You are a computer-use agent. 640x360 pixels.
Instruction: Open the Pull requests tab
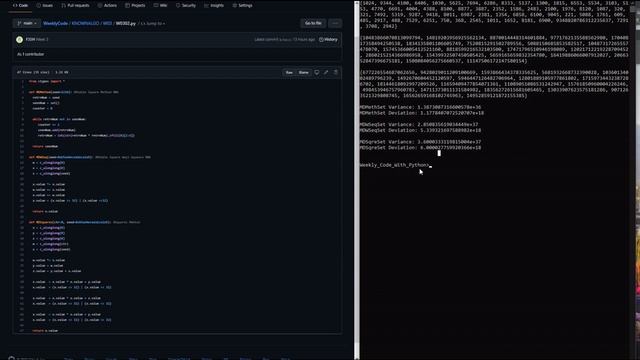pyautogui.click(x=76, y=5)
